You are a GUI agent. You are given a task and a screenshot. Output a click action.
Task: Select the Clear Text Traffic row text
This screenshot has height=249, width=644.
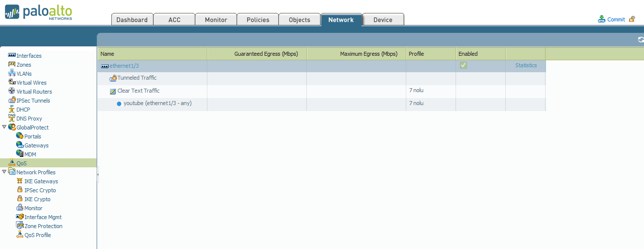pos(138,91)
